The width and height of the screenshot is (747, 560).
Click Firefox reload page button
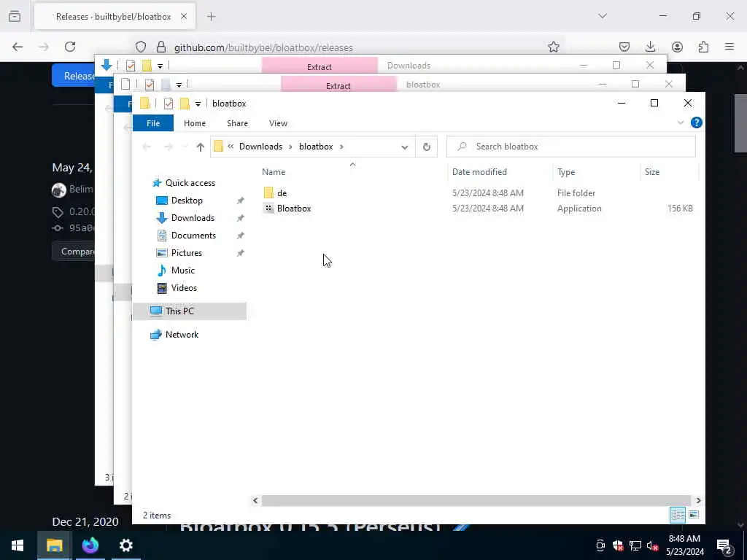pos(70,47)
